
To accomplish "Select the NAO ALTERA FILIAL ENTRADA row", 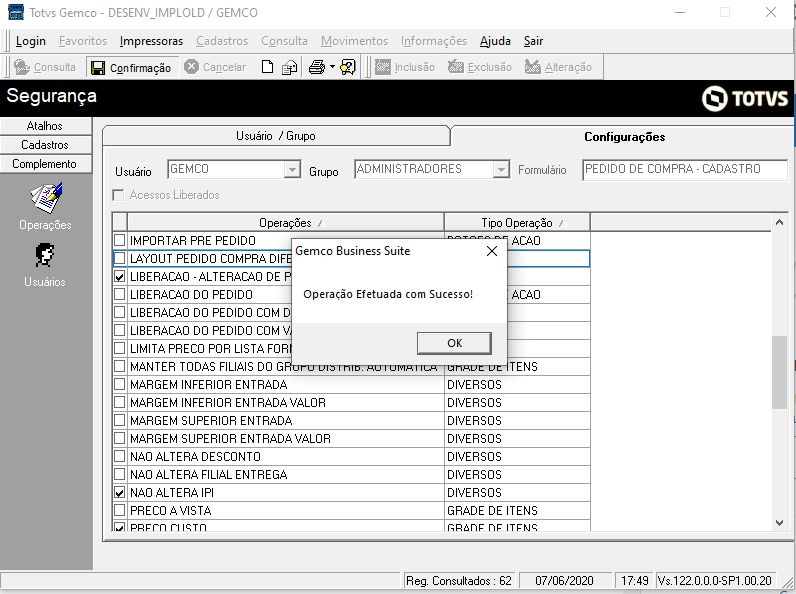I will pyautogui.click(x=351, y=475).
